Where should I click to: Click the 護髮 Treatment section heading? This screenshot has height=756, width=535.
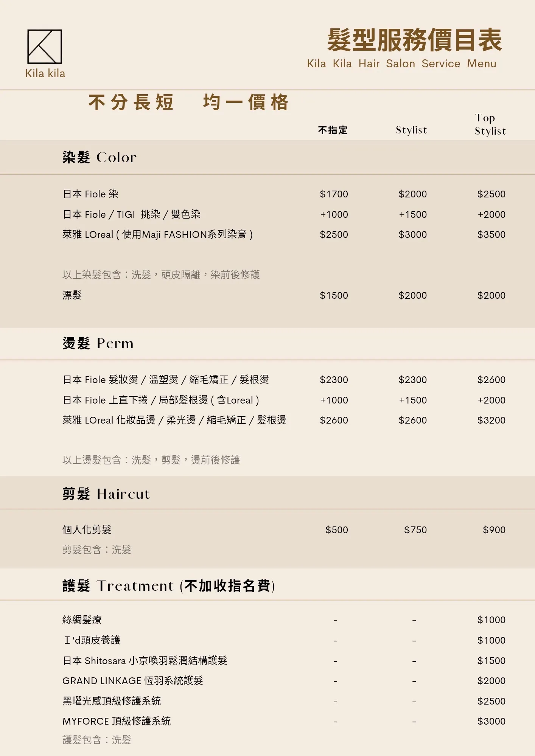(168, 586)
